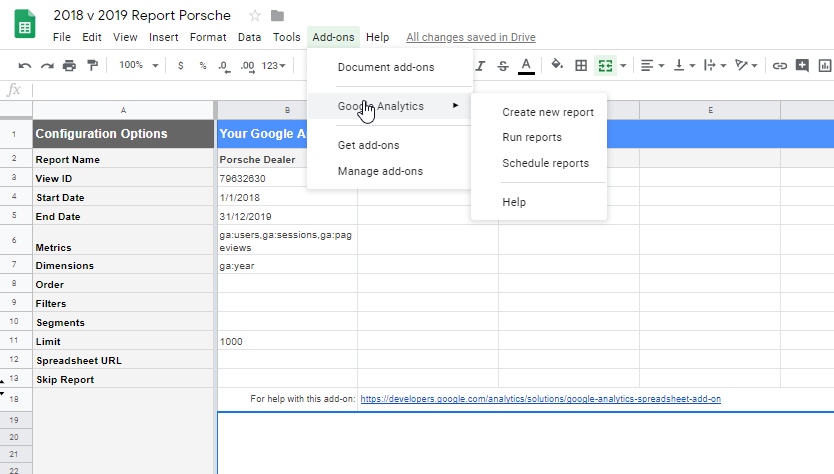Toggle strikethrough formatting
The image size is (834, 474).
click(503, 65)
